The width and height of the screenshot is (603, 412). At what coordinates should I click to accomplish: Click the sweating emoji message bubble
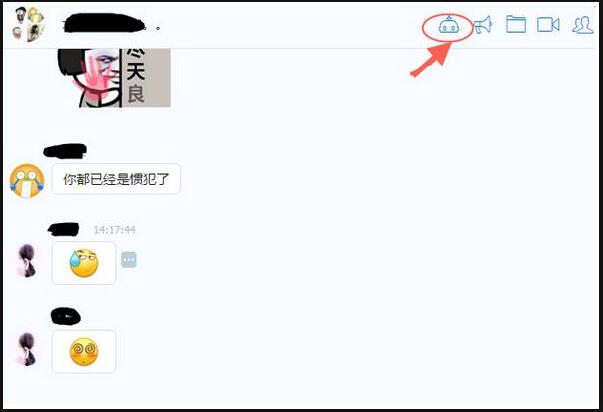(x=84, y=263)
